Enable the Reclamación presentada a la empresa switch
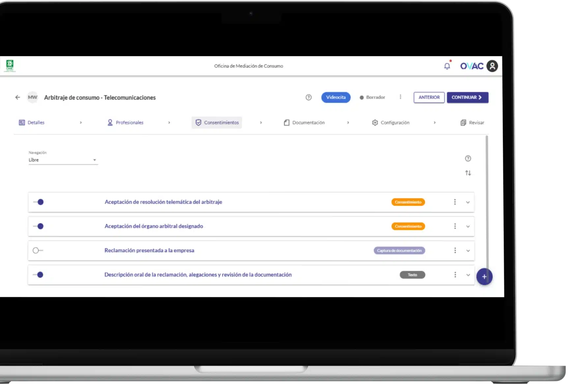The image size is (588, 384). pos(38,250)
